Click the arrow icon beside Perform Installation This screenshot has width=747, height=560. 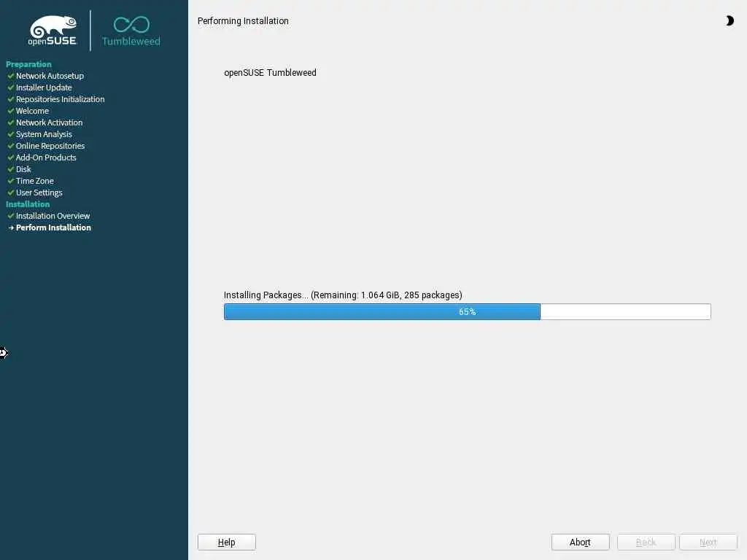click(x=11, y=227)
